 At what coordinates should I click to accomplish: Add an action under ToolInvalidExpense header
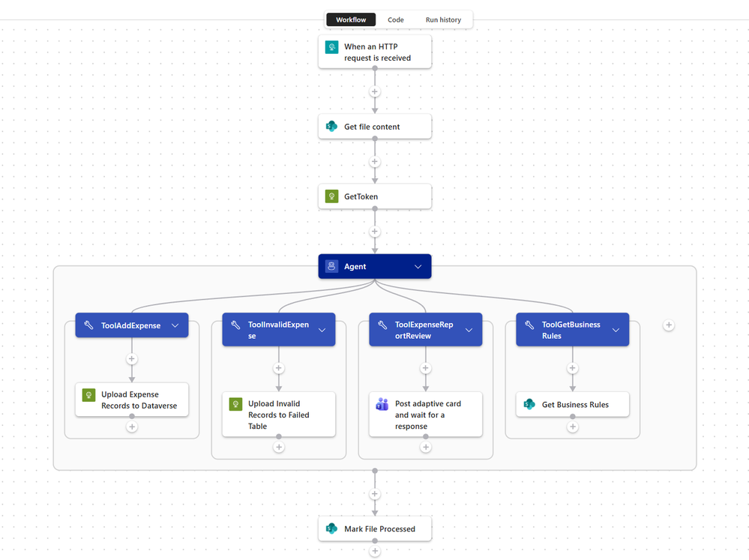(279, 368)
